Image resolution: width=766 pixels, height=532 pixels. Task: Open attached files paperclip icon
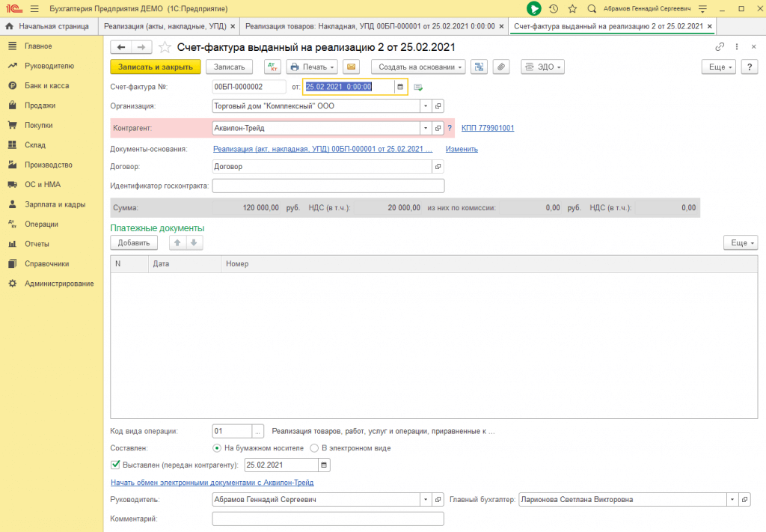tap(501, 67)
